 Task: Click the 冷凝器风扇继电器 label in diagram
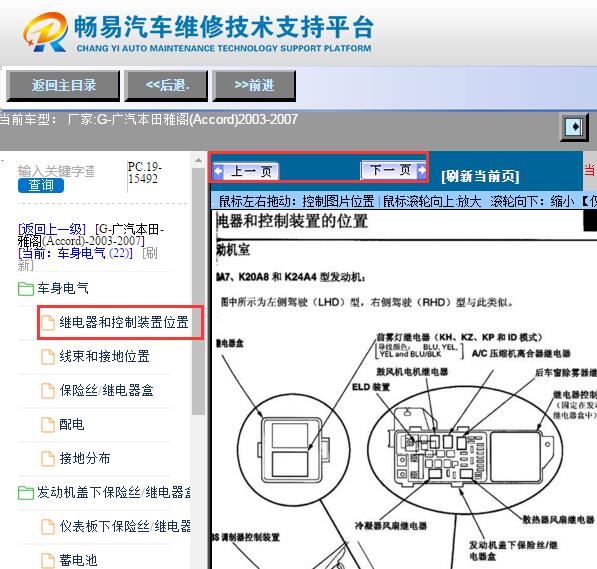(391, 526)
